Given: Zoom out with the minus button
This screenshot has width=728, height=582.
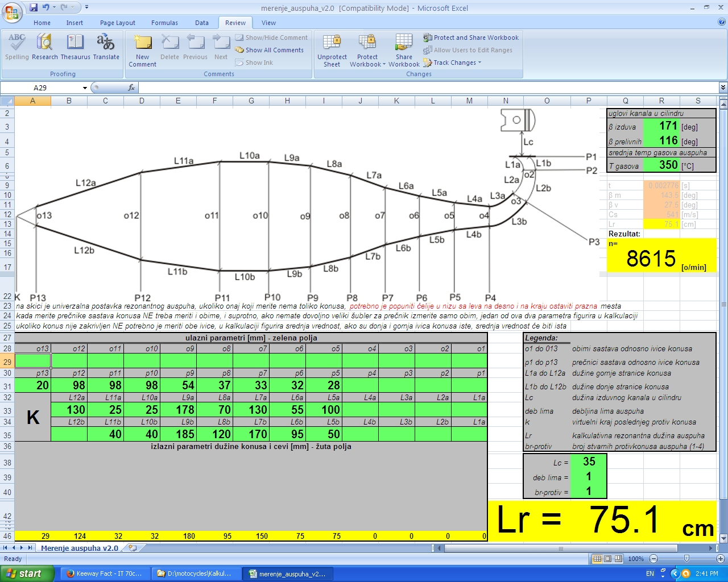Looking at the screenshot, I should (x=653, y=559).
